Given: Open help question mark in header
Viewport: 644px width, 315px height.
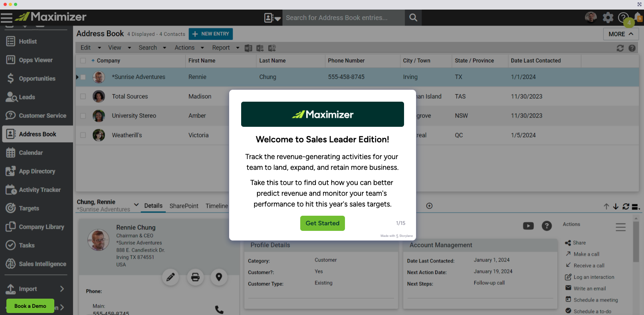Looking at the screenshot, I should point(623,18).
